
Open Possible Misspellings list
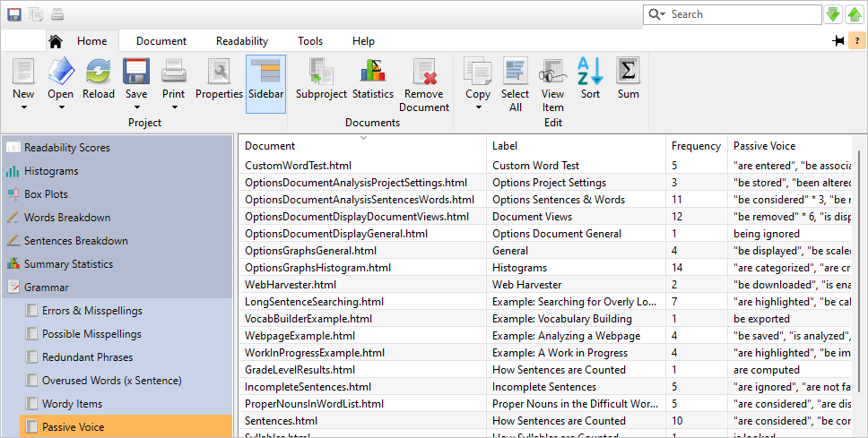[126, 333]
